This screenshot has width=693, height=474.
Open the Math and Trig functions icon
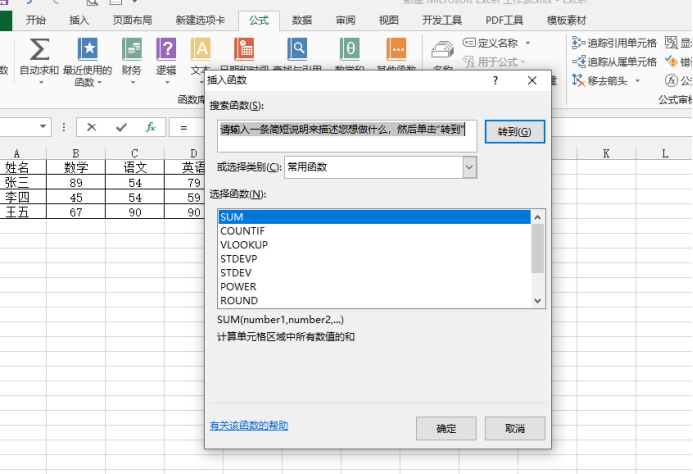[349, 49]
